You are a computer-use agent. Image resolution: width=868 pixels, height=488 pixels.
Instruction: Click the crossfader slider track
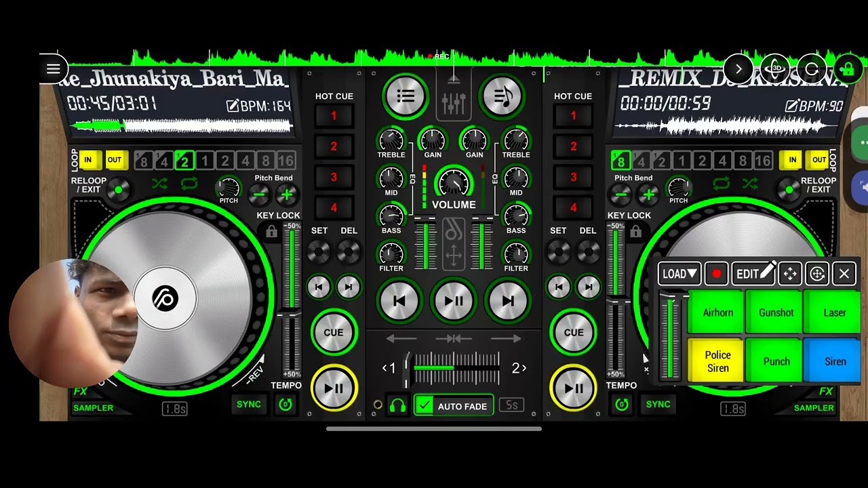coord(454,369)
